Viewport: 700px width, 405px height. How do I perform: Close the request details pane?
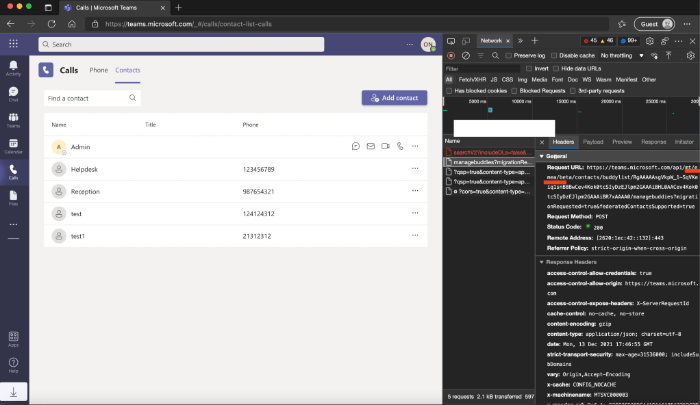(542, 142)
